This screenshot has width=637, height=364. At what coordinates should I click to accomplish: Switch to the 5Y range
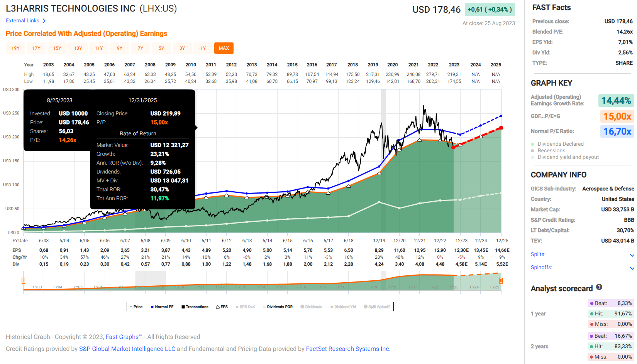161,48
